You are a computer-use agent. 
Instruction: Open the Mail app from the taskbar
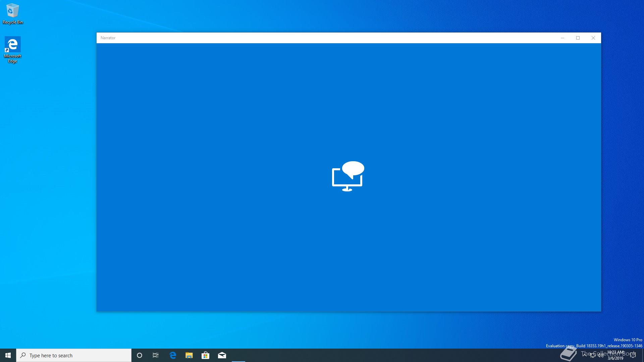(222, 355)
